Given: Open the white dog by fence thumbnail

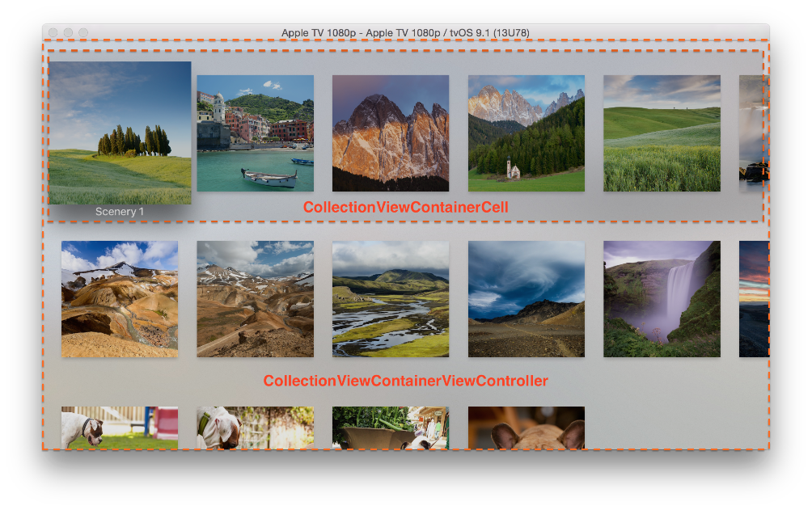Looking at the screenshot, I should point(256,428).
